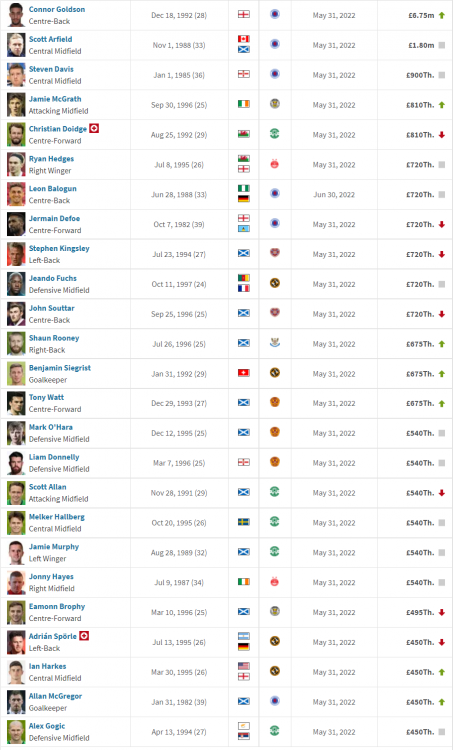Viewport: 453px width, 750px height.
Task: Open the Jeando Fuchs profile link
Action: (53, 278)
